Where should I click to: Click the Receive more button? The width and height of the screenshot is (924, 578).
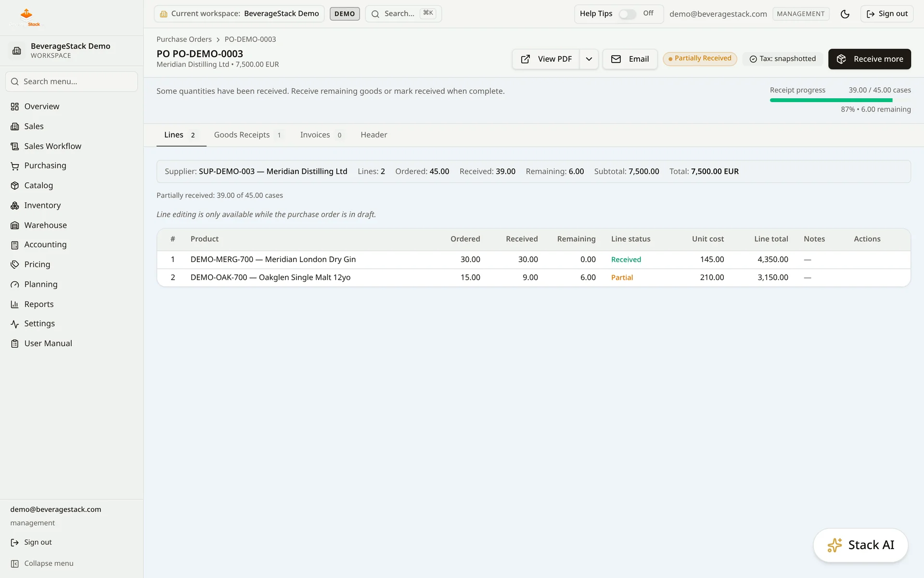tap(869, 59)
